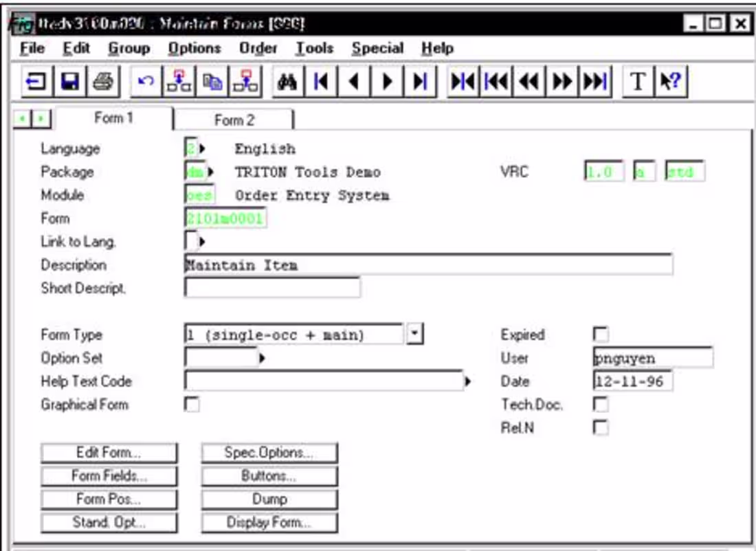The height and width of the screenshot is (551, 756).
Task: Click the double left arrow icon
Action: (x=529, y=82)
